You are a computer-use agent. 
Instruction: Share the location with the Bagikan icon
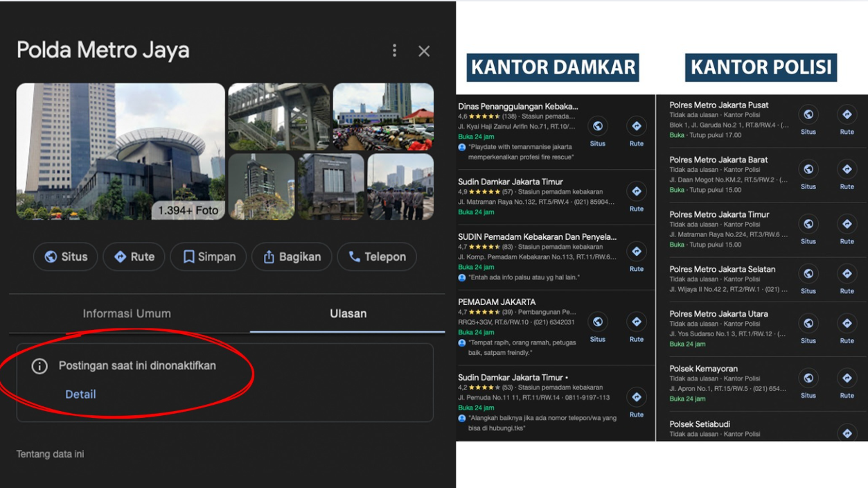click(x=291, y=256)
